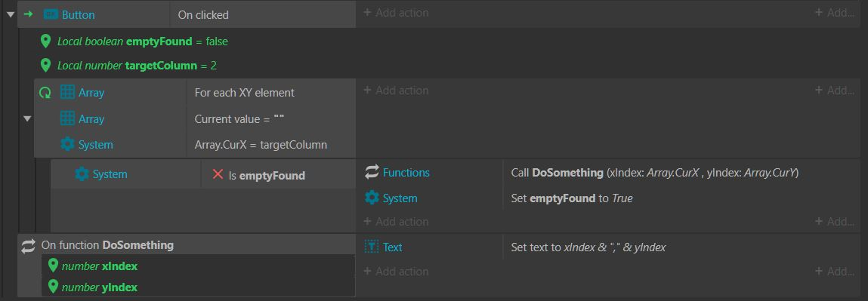Select the green location pin beside emptyFound
Viewport: 868px width, 301px height.
tap(46, 41)
